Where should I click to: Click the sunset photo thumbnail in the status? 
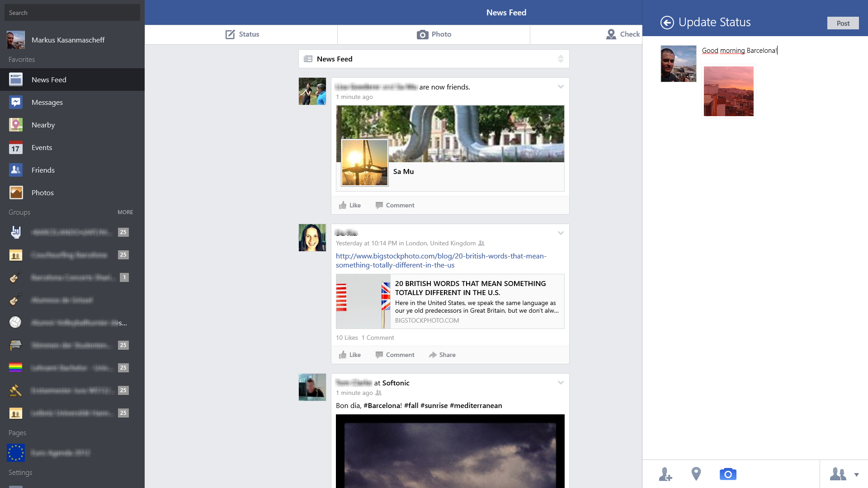728,91
